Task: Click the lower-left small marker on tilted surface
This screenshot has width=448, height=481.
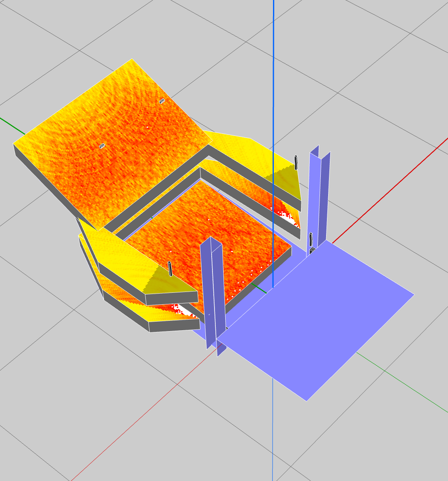Action: coord(102,145)
